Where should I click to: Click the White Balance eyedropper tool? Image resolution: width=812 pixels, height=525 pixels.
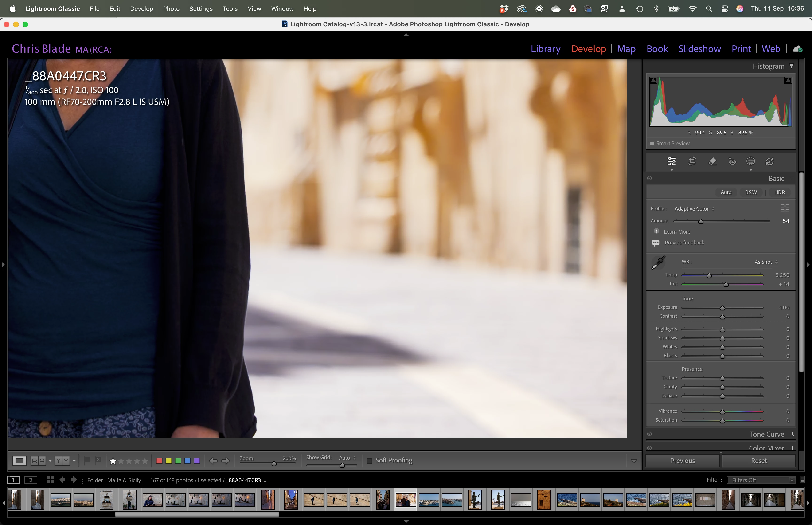pos(658,263)
